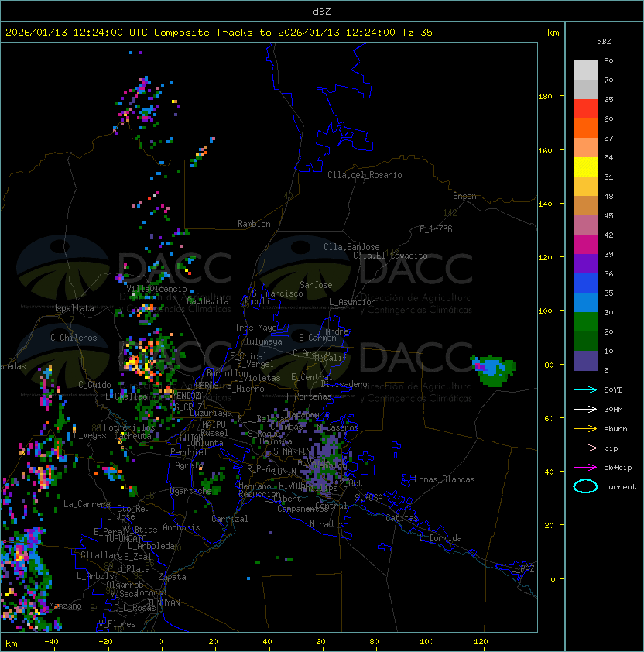Click the 'C_Guido' map label
The height and width of the screenshot is (652, 644).
coord(94,385)
